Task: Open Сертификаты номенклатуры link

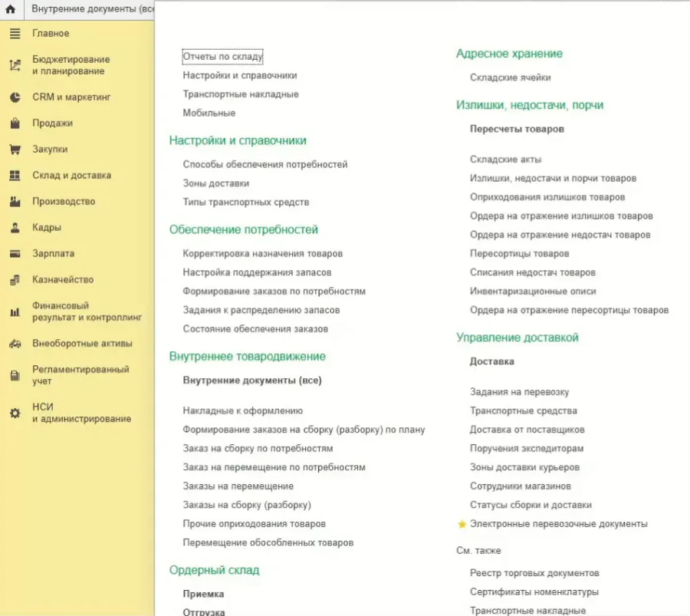Action: 534,591
